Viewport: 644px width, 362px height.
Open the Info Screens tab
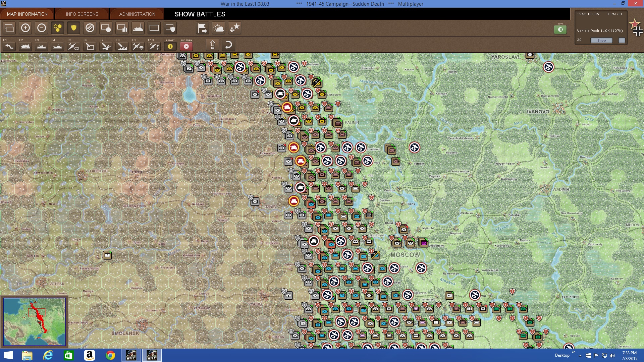point(82,14)
